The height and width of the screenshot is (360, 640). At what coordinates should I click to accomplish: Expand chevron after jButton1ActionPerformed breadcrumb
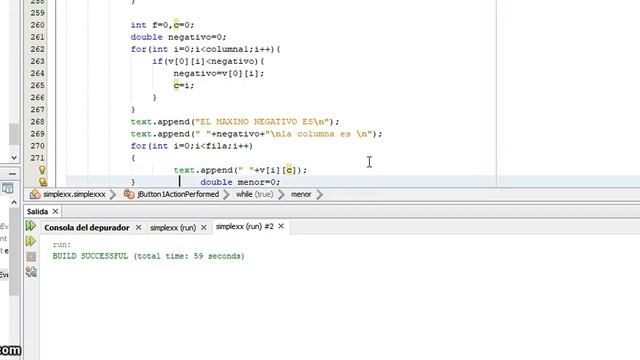pos(226,194)
